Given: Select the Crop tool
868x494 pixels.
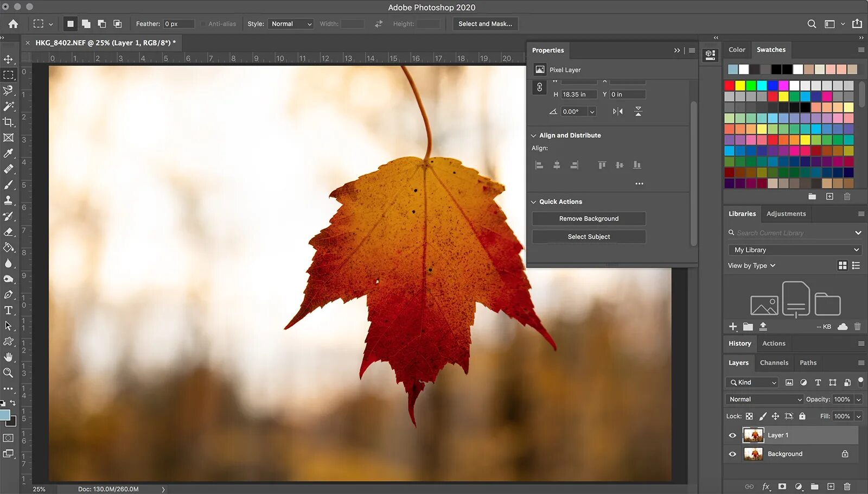Looking at the screenshot, I should 8,122.
